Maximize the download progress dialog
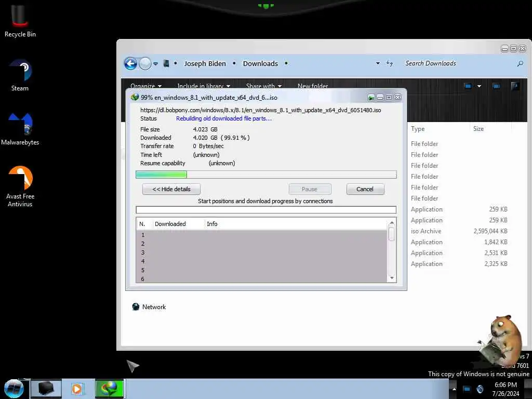This screenshot has width=532, height=399. pyautogui.click(x=389, y=98)
